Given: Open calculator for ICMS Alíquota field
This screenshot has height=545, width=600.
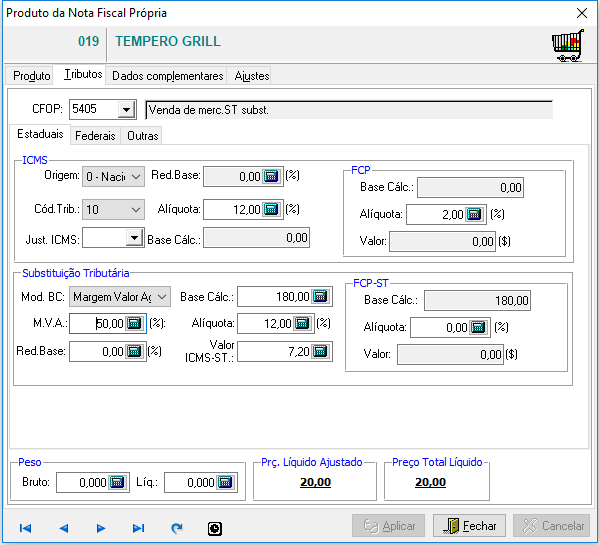Looking at the screenshot, I should (x=271, y=209).
